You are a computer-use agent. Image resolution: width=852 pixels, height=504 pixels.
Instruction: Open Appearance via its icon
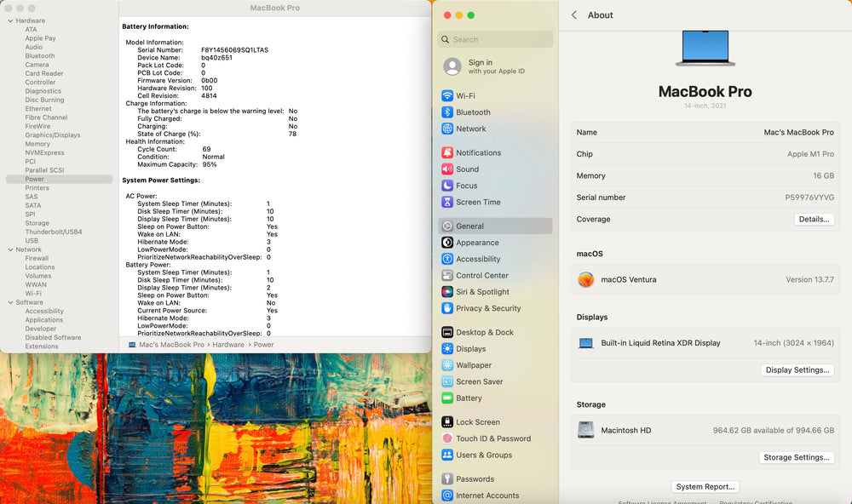447,243
